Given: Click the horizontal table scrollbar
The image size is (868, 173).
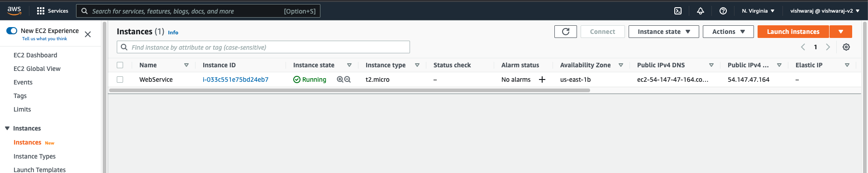Looking at the screenshot, I should (x=349, y=90).
